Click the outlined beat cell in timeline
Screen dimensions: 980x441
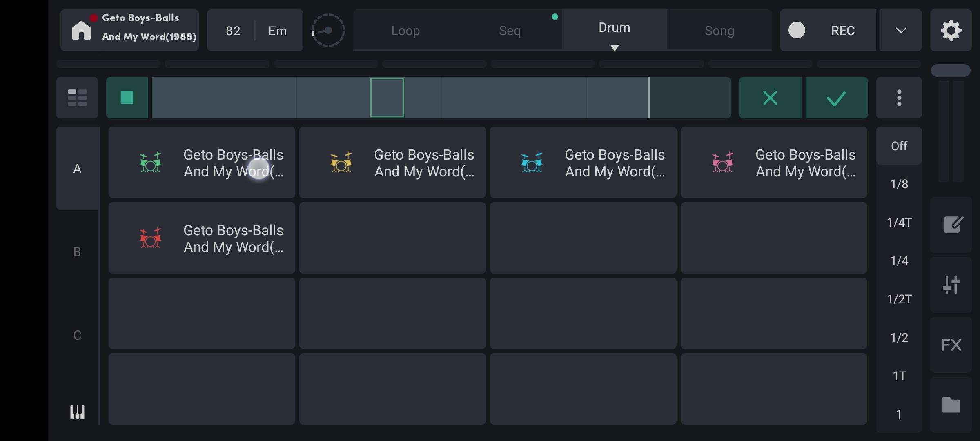pos(387,98)
